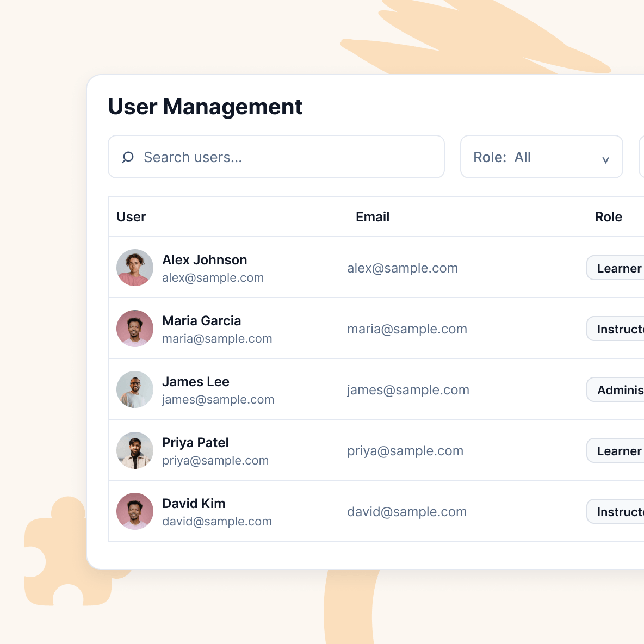The image size is (644, 644).
Task: Click maria@sample.com in the Email column
Action: pos(407,329)
